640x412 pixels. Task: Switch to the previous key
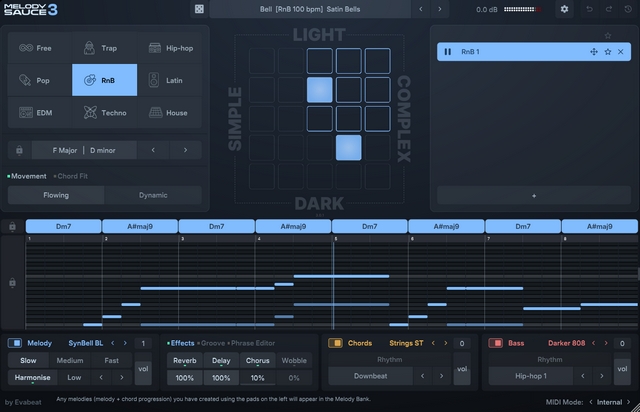pos(153,150)
